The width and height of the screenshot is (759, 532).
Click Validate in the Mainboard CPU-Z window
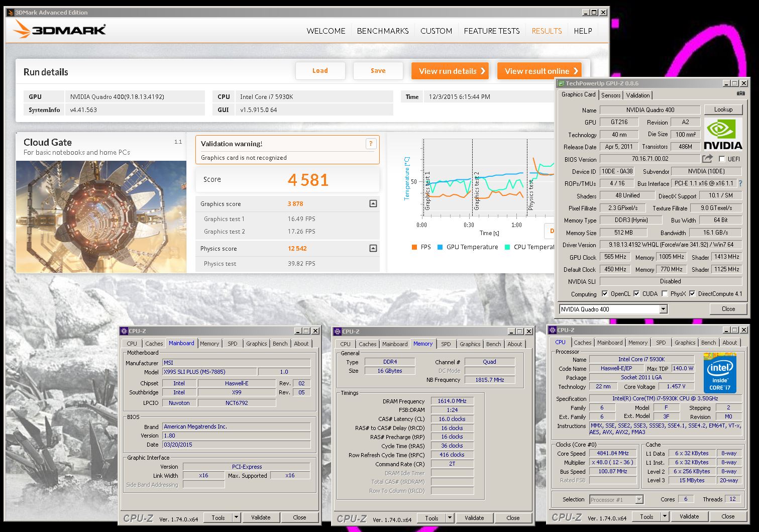click(260, 517)
